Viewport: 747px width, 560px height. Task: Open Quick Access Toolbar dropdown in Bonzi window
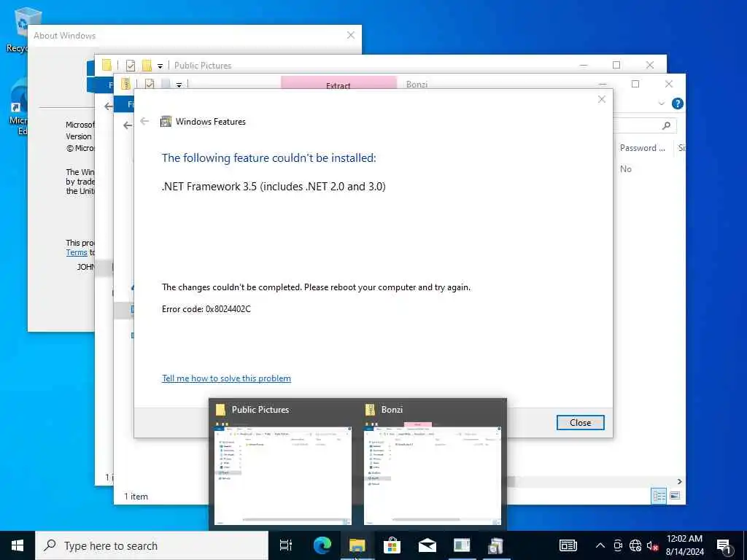[x=179, y=85]
